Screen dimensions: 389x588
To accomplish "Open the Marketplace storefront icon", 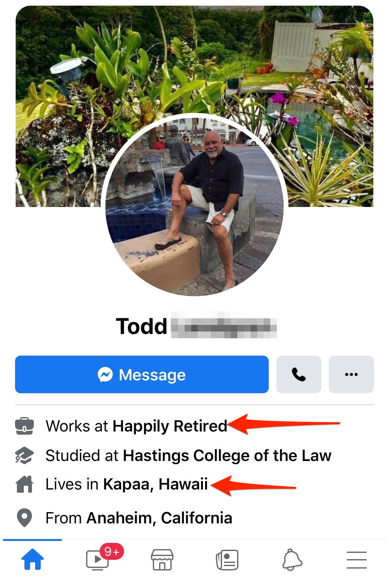I will click(x=162, y=559).
